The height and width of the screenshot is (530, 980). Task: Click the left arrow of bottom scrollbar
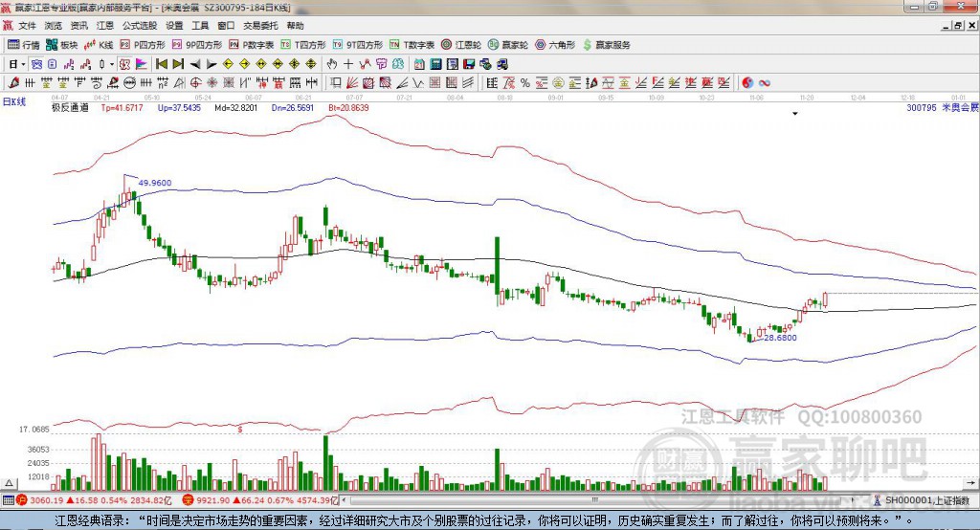(x=345, y=500)
